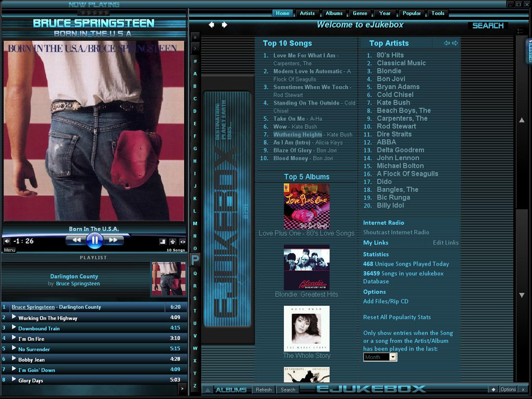Open the Year tab
Image resolution: width=532 pixels, height=399 pixels.
[385, 13]
